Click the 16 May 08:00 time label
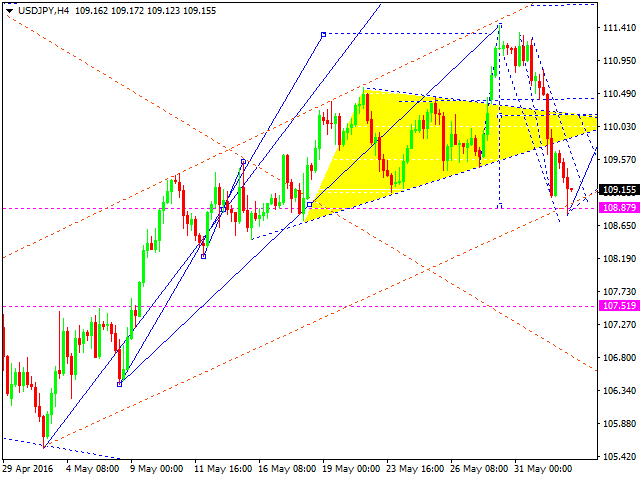This screenshot has width=640, height=480. point(287,469)
